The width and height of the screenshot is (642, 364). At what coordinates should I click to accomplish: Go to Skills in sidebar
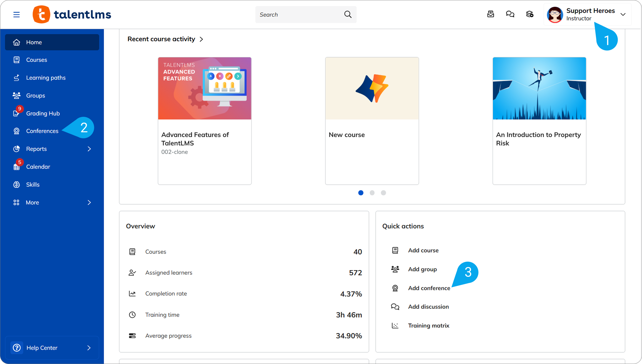tap(33, 185)
